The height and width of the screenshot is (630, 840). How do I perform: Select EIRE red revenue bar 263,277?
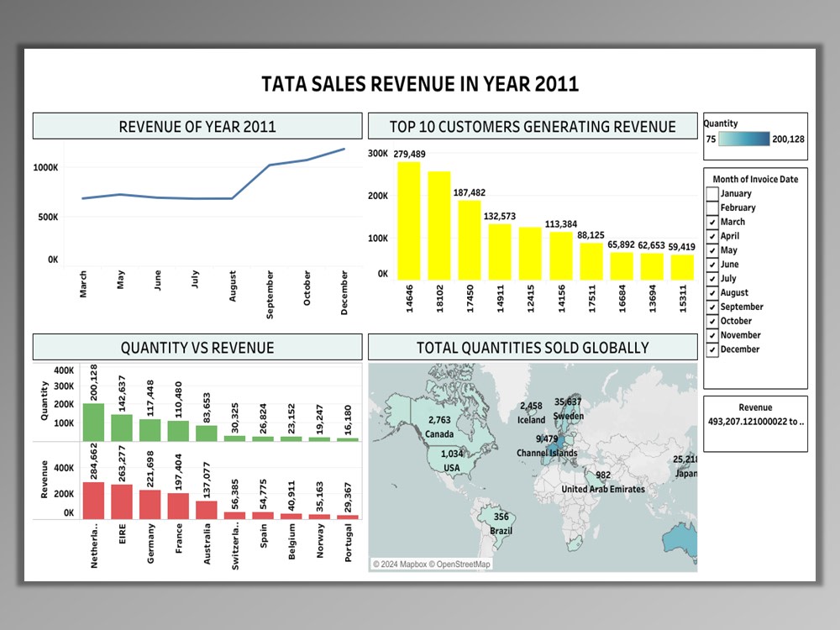122,502
